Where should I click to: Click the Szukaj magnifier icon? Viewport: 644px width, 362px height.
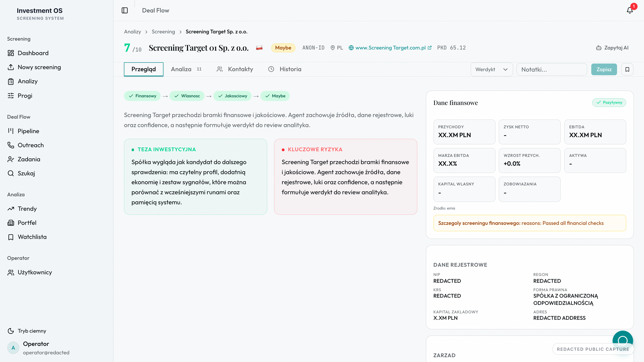(10, 173)
